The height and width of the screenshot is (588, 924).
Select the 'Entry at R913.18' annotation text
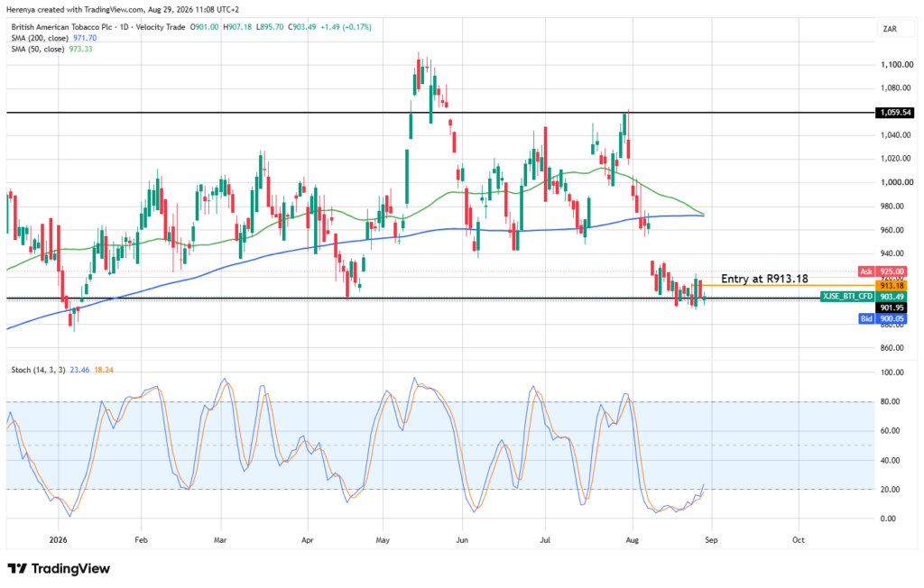click(x=764, y=279)
